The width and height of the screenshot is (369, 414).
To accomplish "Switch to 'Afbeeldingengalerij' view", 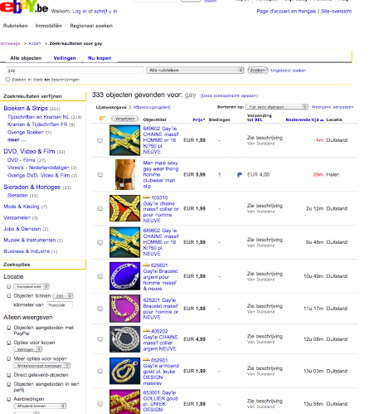I will 152,107.
